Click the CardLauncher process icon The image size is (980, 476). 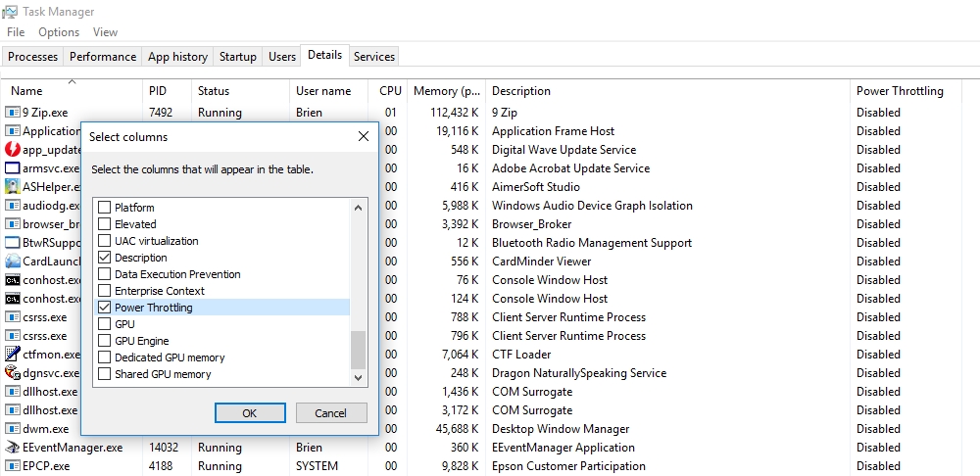pos(13,262)
